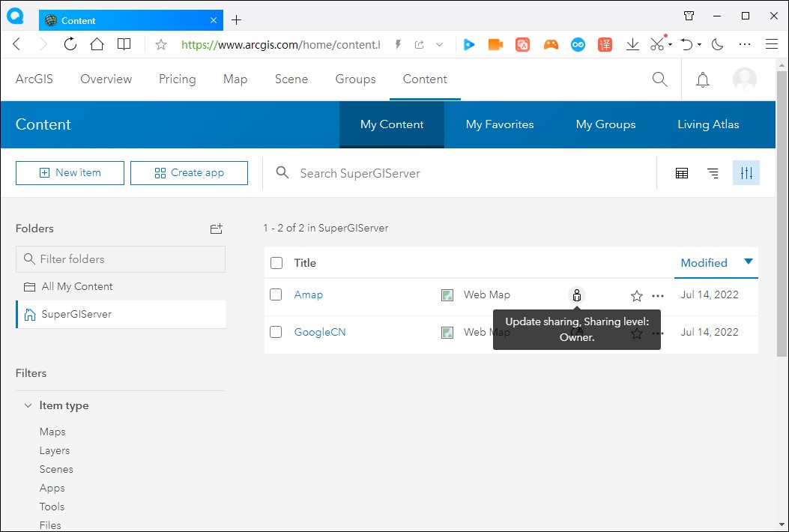Image resolution: width=789 pixels, height=532 pixels.
Task: Open the browser downloads icon
Action: pyautogui.click(x=632, y=44)
